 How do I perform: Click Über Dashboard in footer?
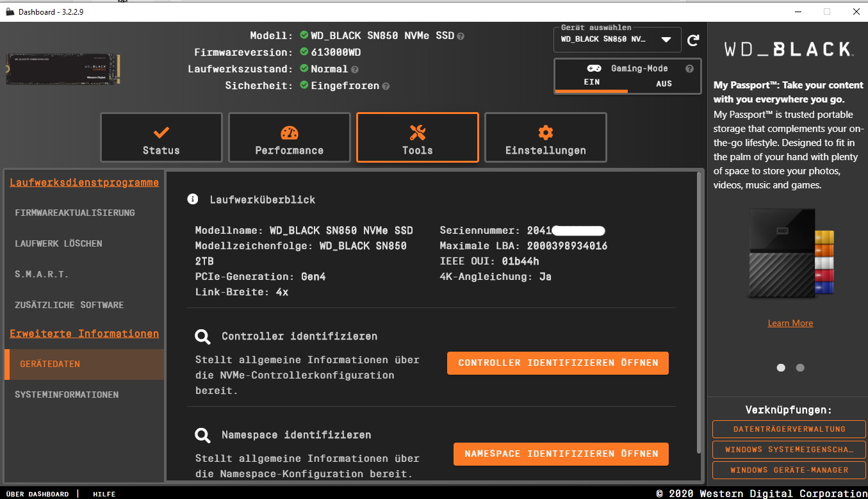[x=37, y=494]
